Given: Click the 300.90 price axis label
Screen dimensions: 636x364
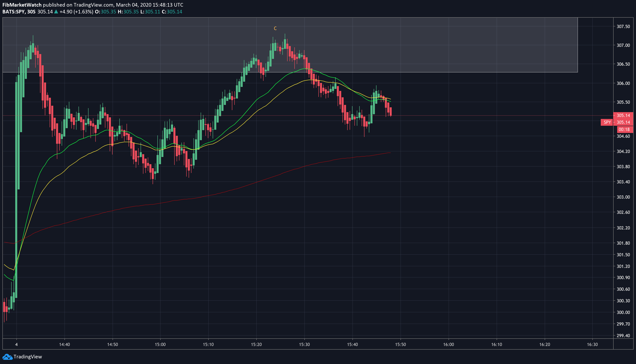Looking at the screenshot, I should (x=623, y=278).
